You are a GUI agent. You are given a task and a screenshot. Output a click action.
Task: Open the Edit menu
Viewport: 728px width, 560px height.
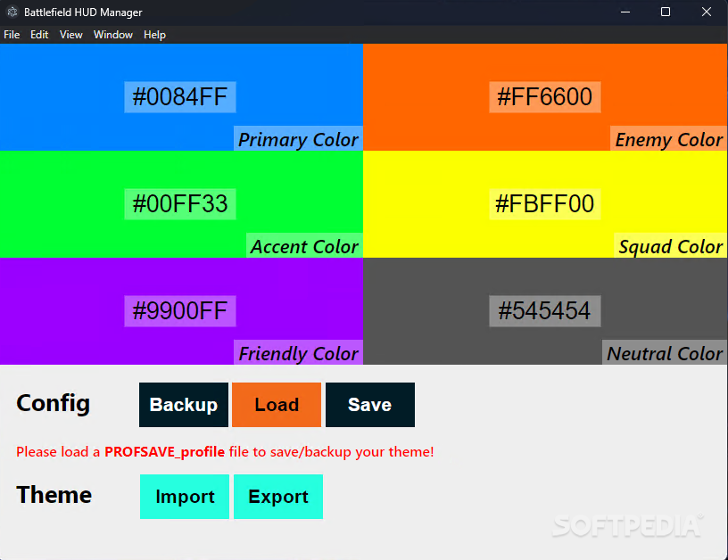coord(39,35)
